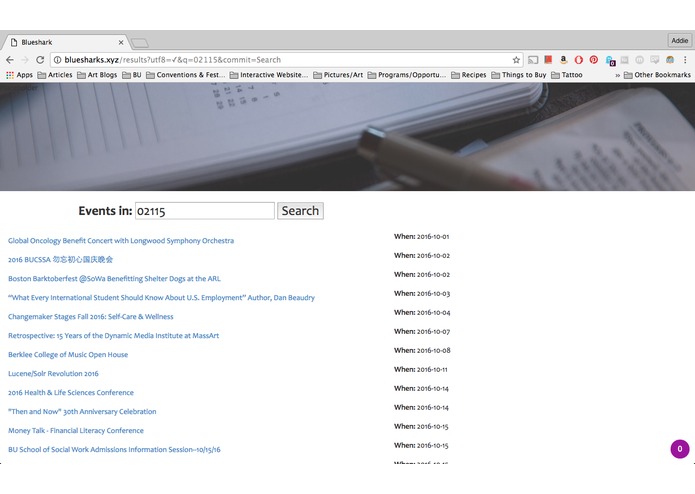The height and width of the screenshot is (494, 695).
Task: Click the colorful round extension icon
Action: coord(670,59)
